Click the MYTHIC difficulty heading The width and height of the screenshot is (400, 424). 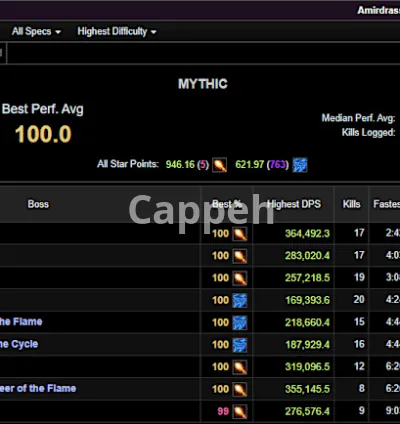point(203,84)
